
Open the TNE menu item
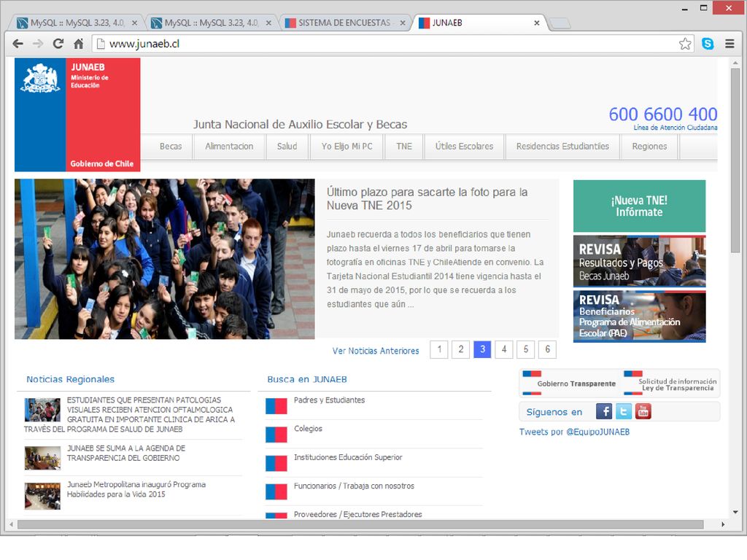(404, 146)
